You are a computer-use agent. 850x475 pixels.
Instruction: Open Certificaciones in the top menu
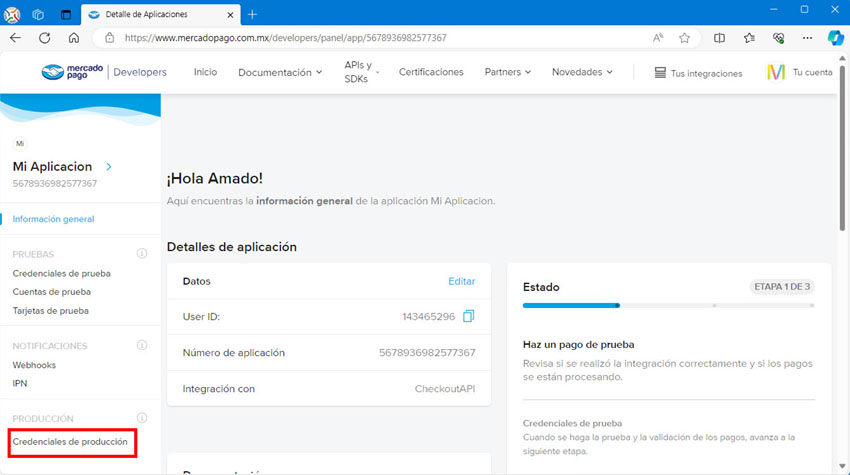tap(431, 72)
